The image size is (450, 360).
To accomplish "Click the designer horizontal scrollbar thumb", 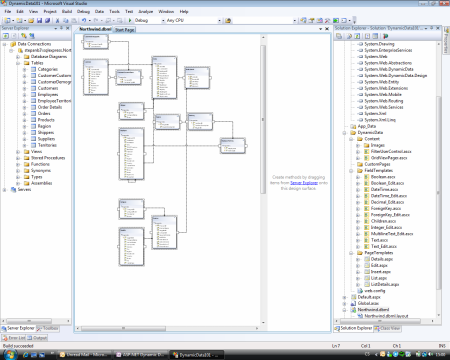I will tap(123, 329).
